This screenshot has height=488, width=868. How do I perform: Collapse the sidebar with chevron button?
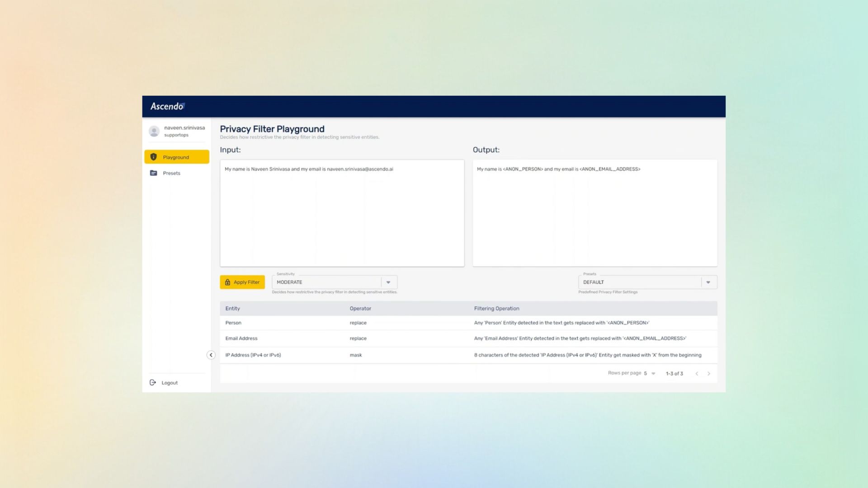click(x=211, y=355)
